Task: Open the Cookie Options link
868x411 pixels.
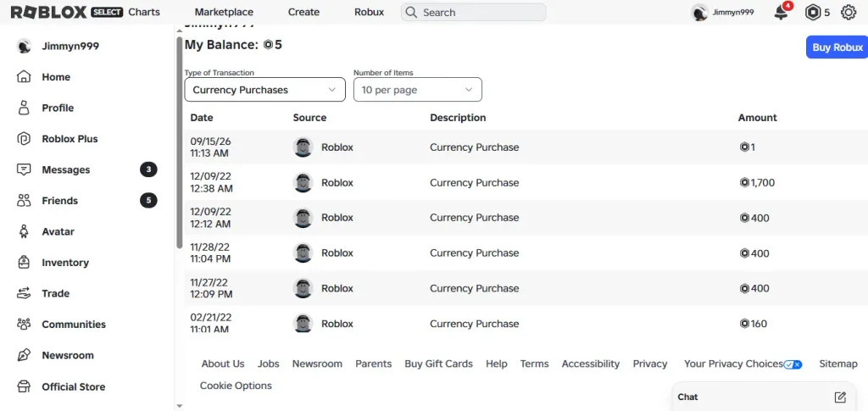Action: click(236, 386)
